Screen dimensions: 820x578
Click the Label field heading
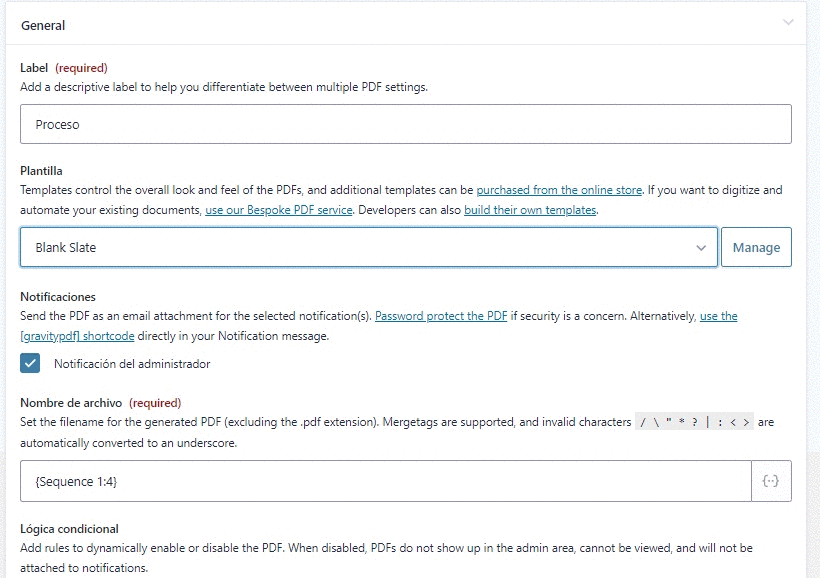click(34, 67)
